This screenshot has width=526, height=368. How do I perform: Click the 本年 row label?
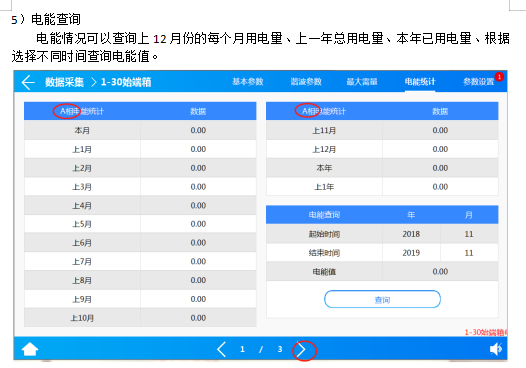pyautogui.click(x=324, y=168)
